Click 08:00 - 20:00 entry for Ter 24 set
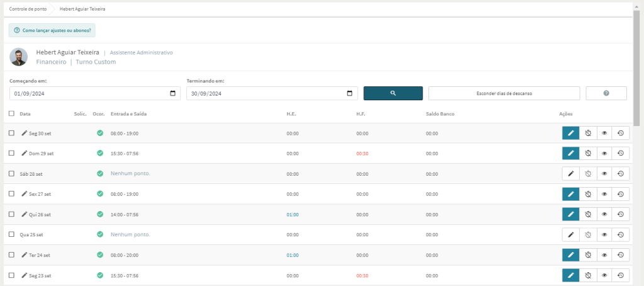644x286 pixels. [125, 255]
